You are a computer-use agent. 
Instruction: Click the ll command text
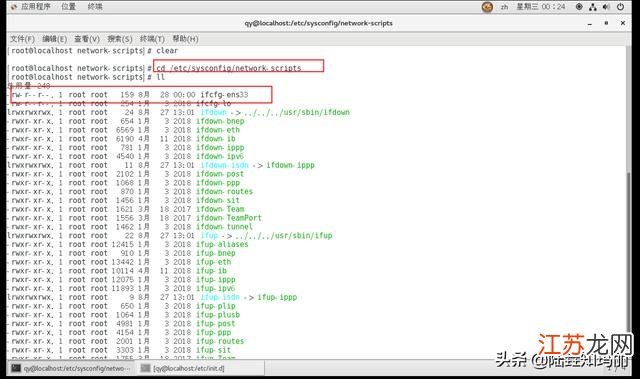click(x=160, y=77)
